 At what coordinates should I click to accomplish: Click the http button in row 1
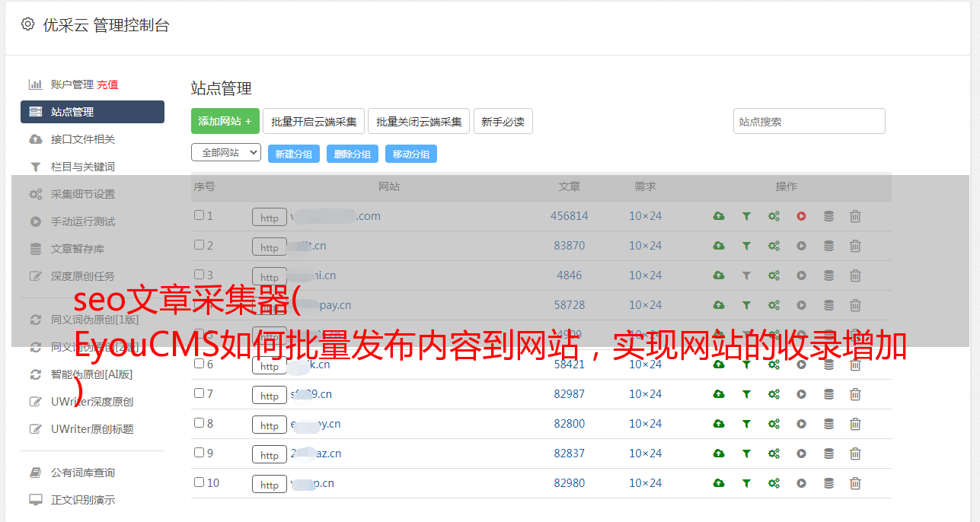[x=270, y=218]
